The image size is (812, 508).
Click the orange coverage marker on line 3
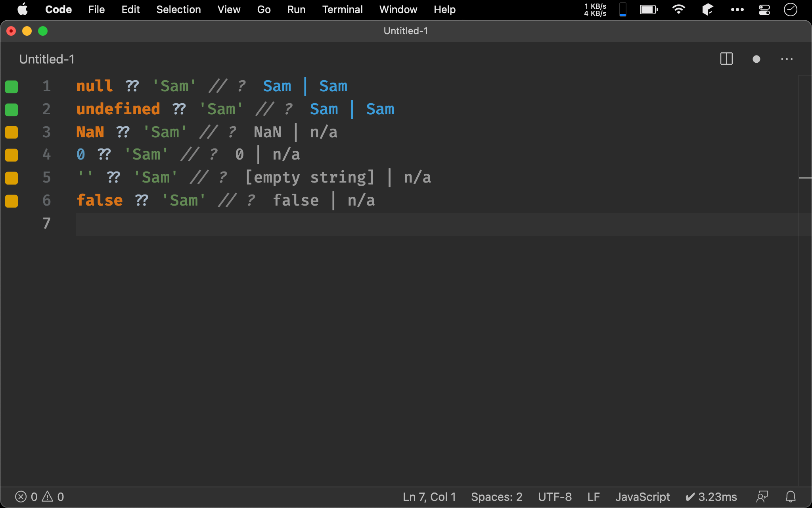point(11,132)
